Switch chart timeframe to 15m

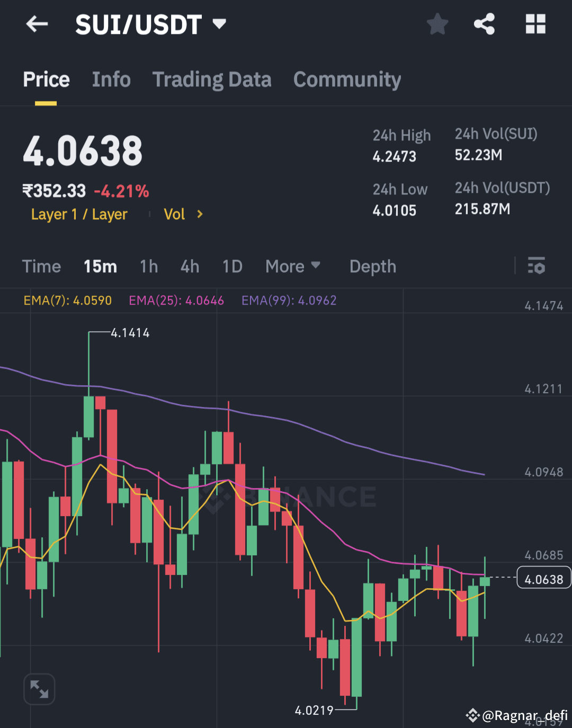coord(100,266)
